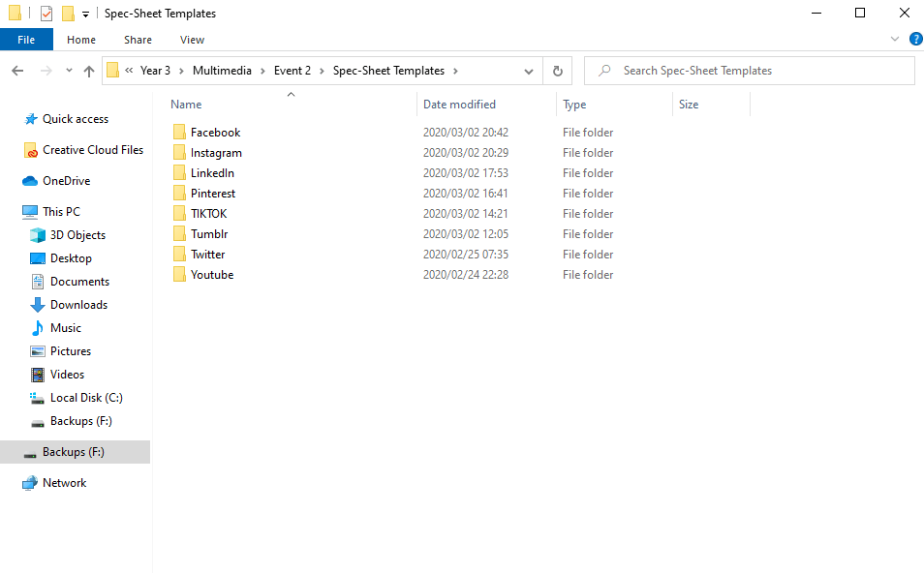Sort by the Date modified column header
The image size is (924, 573).
(459, 105)
